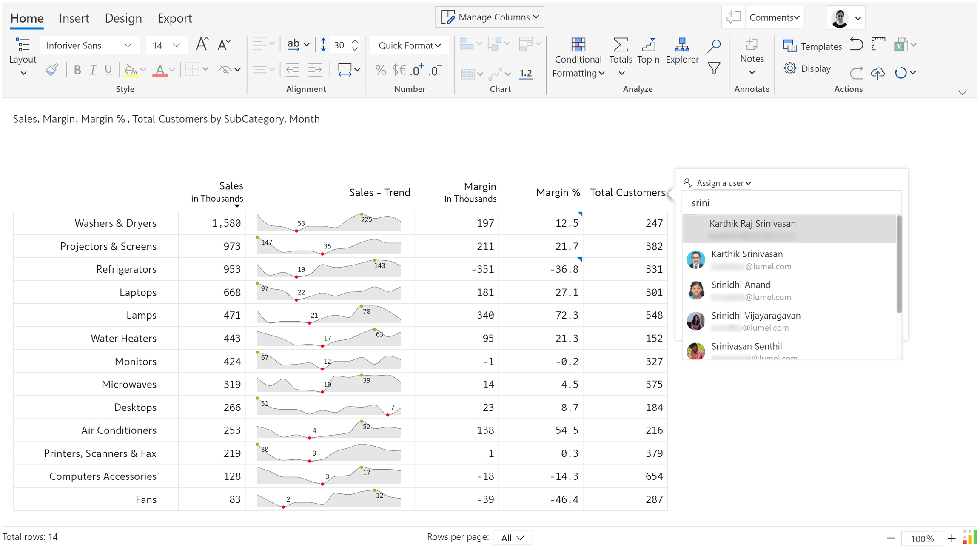Open the Rows per page dropdown
The image size is (980, 550).
(512, 538)
